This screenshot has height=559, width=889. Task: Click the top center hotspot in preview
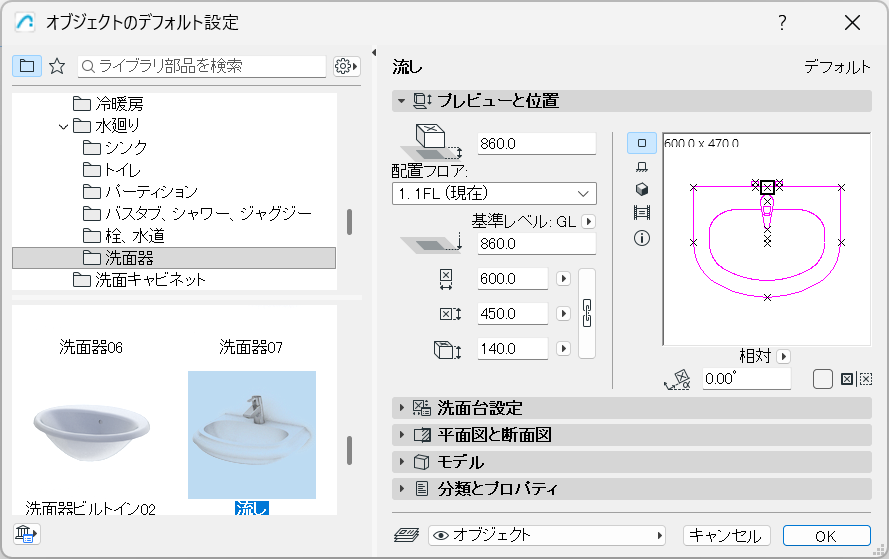coord(767,187)
